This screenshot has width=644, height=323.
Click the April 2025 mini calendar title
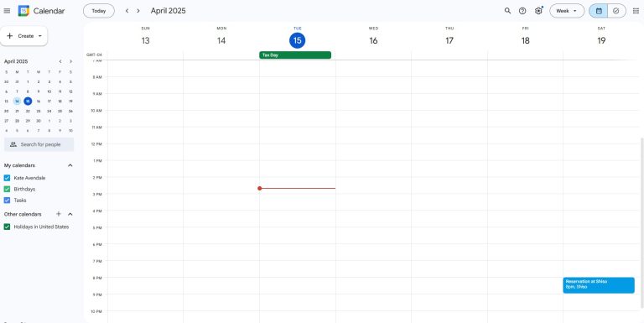(x=16, y=61)
